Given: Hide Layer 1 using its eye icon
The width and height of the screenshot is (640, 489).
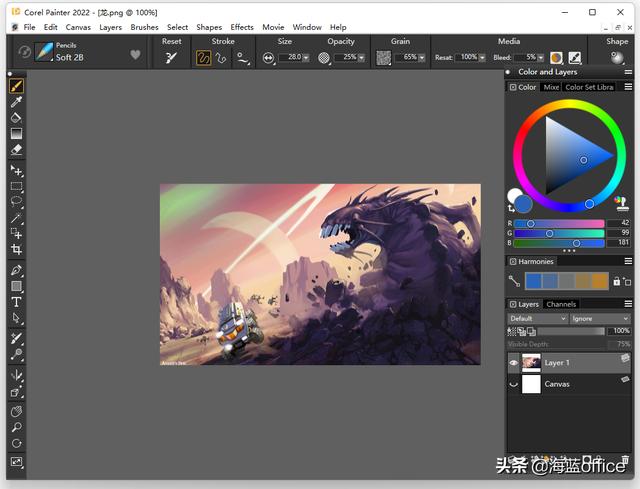Looking at the screenshot, I should coord(514,362).
